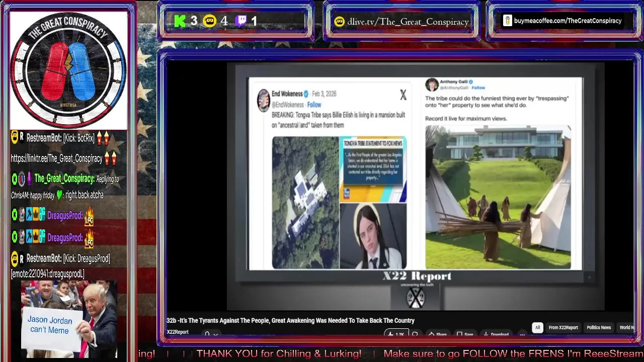Select the Politics News chip
Viewport: 644px width, 362px height.
[599, 327]
